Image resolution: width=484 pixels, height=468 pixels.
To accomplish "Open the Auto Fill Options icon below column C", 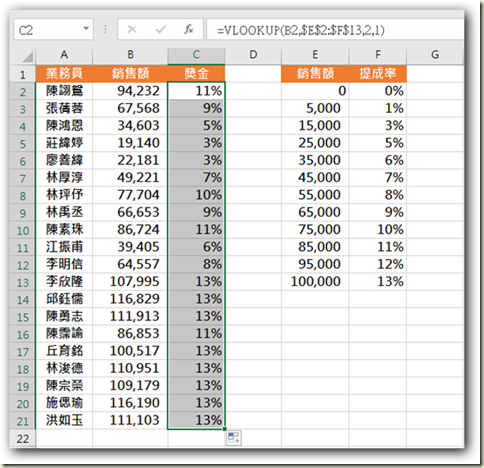I will coord(233,438).
